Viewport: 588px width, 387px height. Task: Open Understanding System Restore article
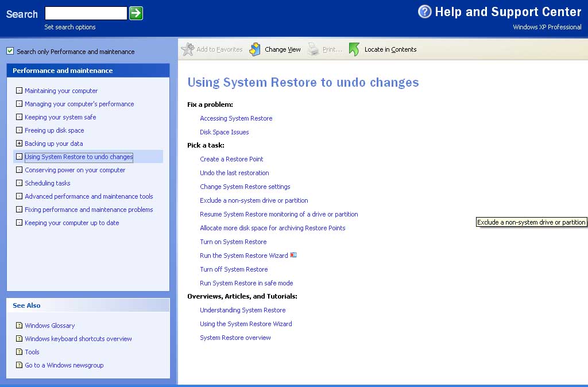[243, 310]
